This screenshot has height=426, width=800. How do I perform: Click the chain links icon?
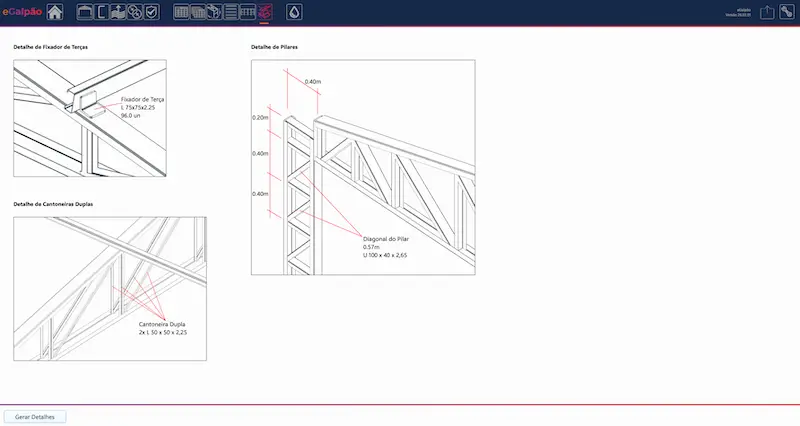[135, 12]
